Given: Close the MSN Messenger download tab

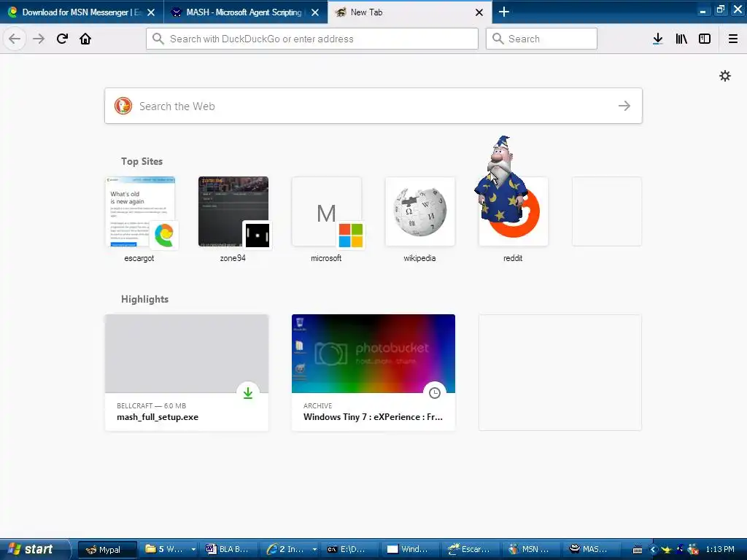Looking at the screenshot, I should (x=151, y=12).
